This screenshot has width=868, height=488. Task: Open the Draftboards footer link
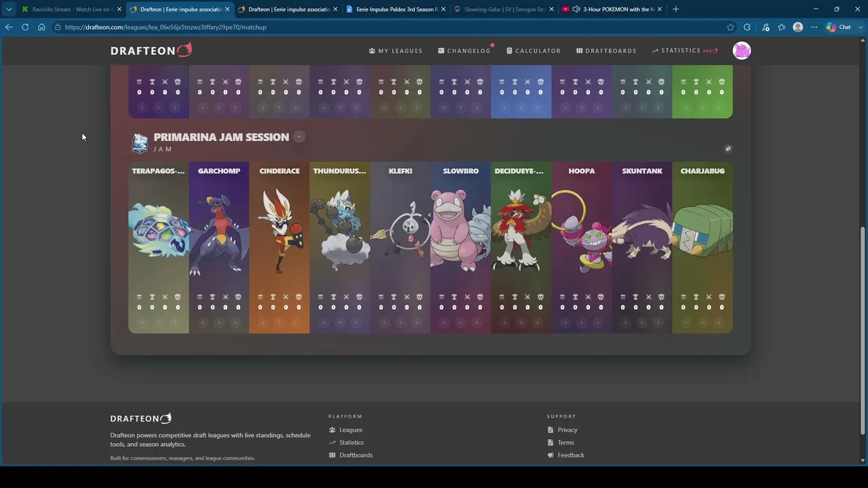click(351, 455)
